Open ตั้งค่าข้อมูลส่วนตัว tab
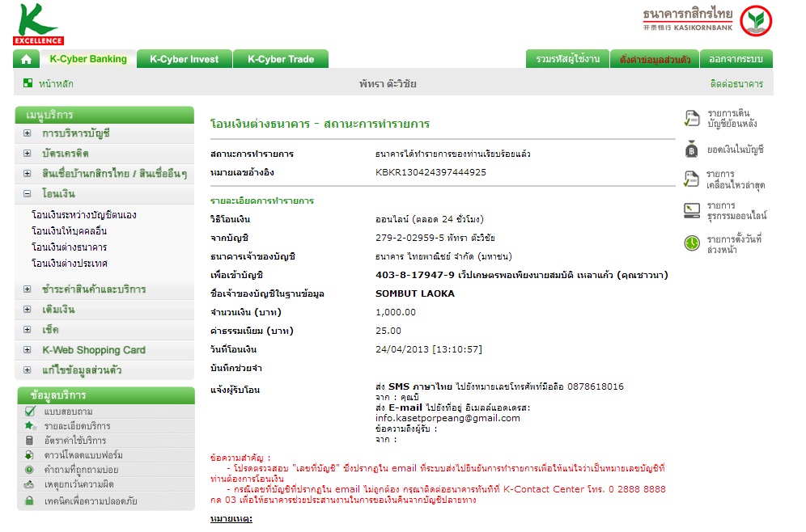 655,59
